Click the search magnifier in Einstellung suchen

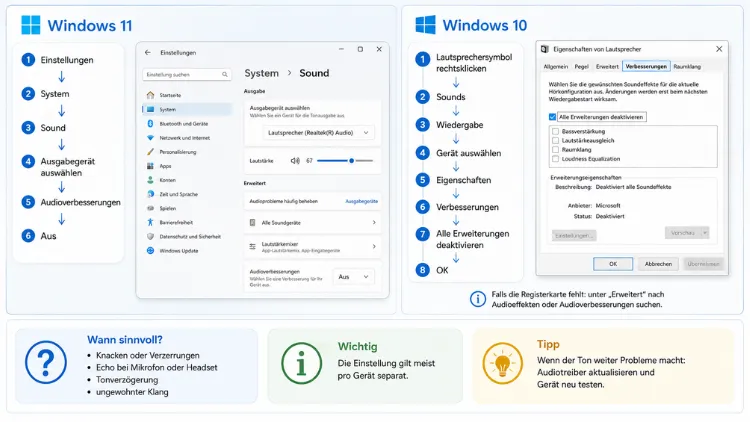pyautogui.click(x=225, y=75)
